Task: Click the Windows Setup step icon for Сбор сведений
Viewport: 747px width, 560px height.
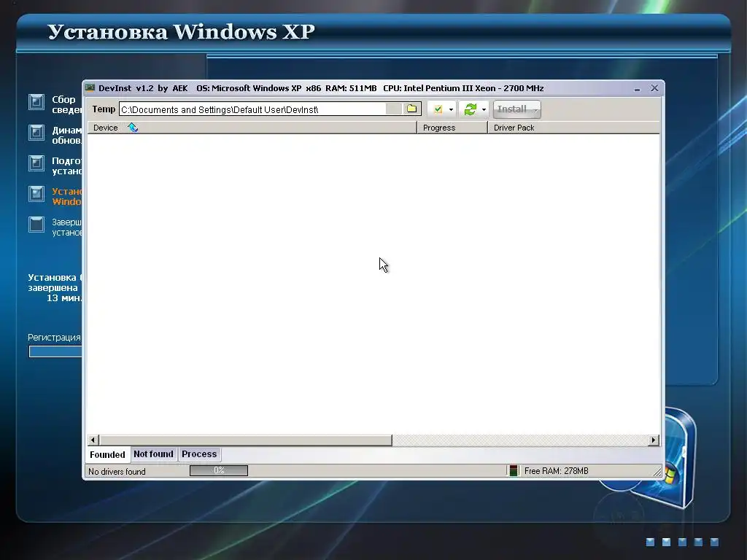Action: (x=36, y=102)
